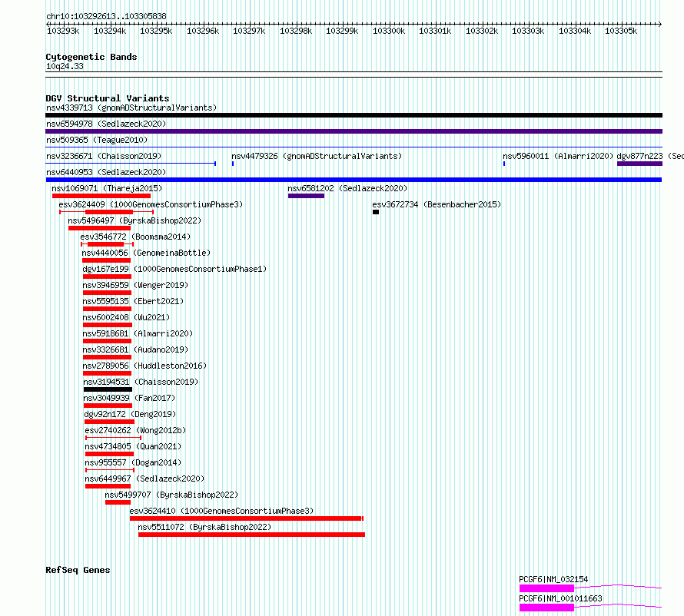Open variant esv2740262 Wong2012b label
Viewport: 684px width, 616px height.
(135, 430)
